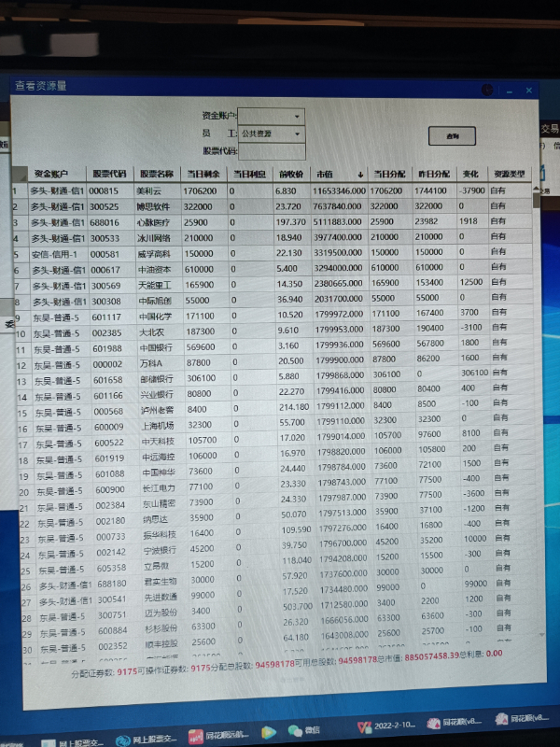
Task: Click the 查询 button
Action: 452,135
